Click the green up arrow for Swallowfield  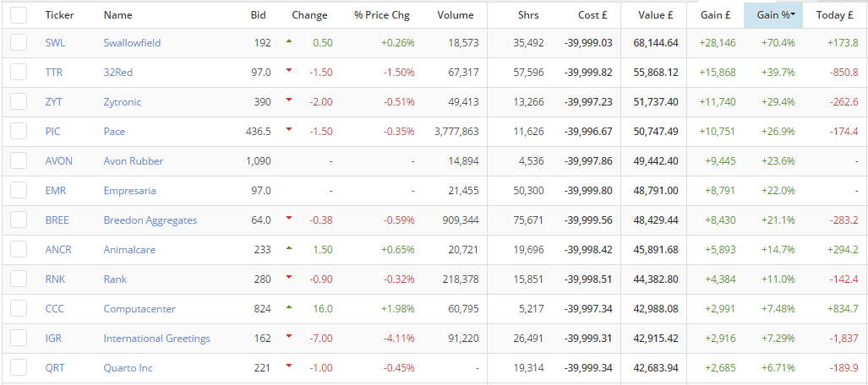click(x=288, y=41)
